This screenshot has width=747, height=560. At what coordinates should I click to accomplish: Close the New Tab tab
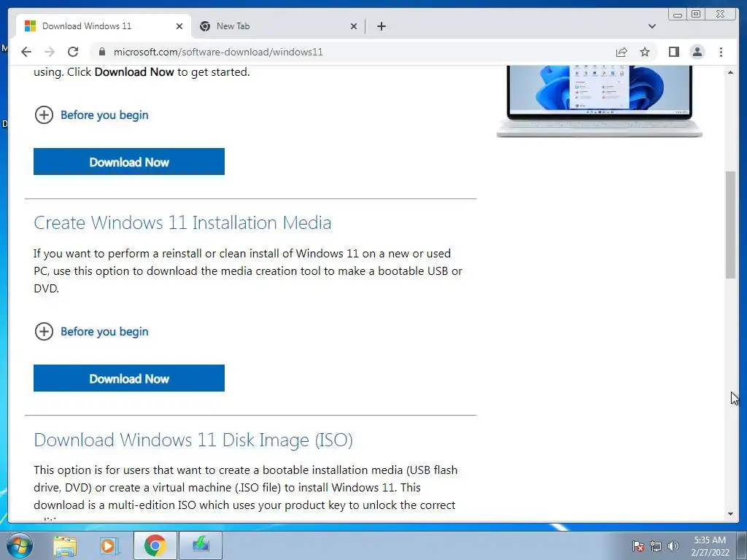coord(354,26)
